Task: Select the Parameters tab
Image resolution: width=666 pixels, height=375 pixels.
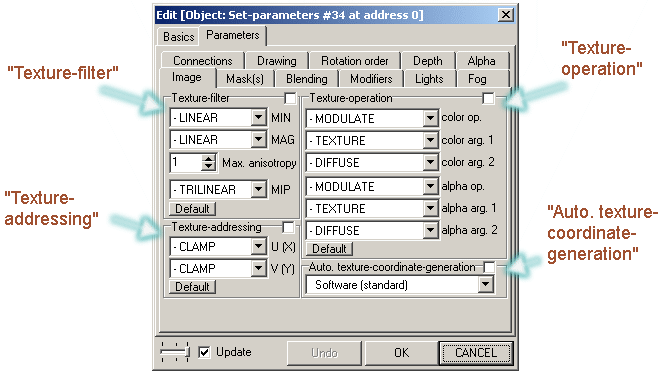Action: 233,35
